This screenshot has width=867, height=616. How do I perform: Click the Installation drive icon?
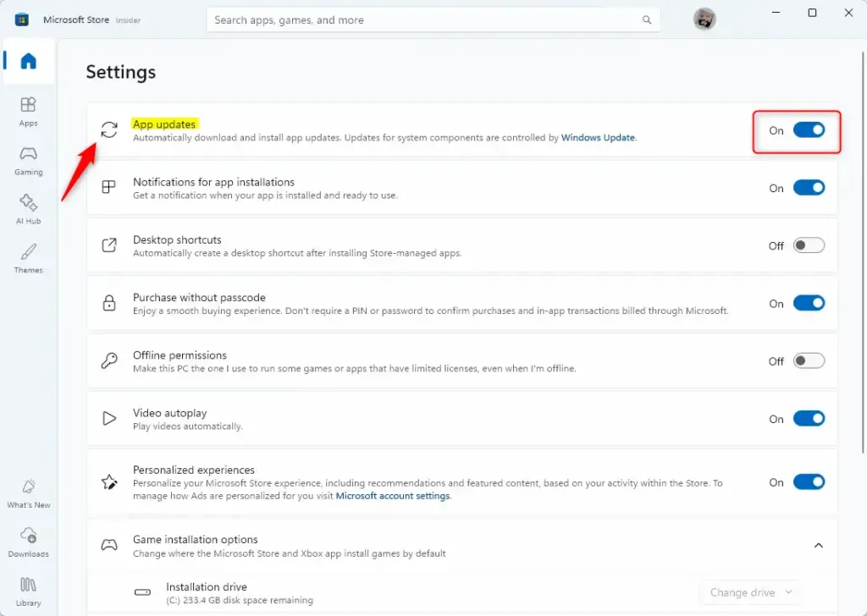(x=142, y=592)
